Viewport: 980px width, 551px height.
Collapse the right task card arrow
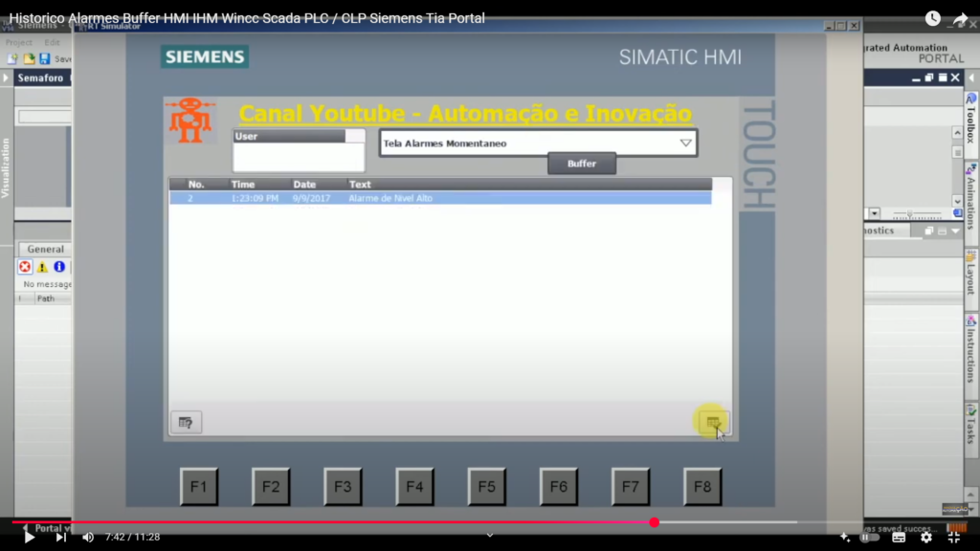[971, 78]
